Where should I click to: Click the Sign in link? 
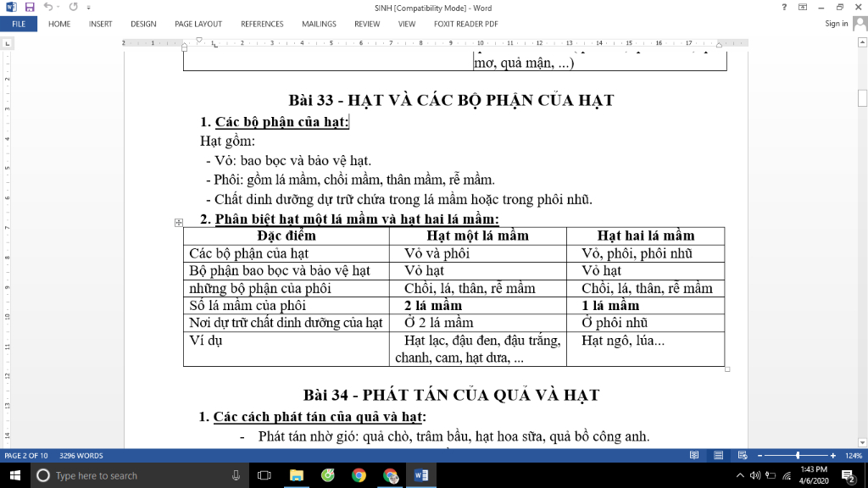tap(836, 23)
